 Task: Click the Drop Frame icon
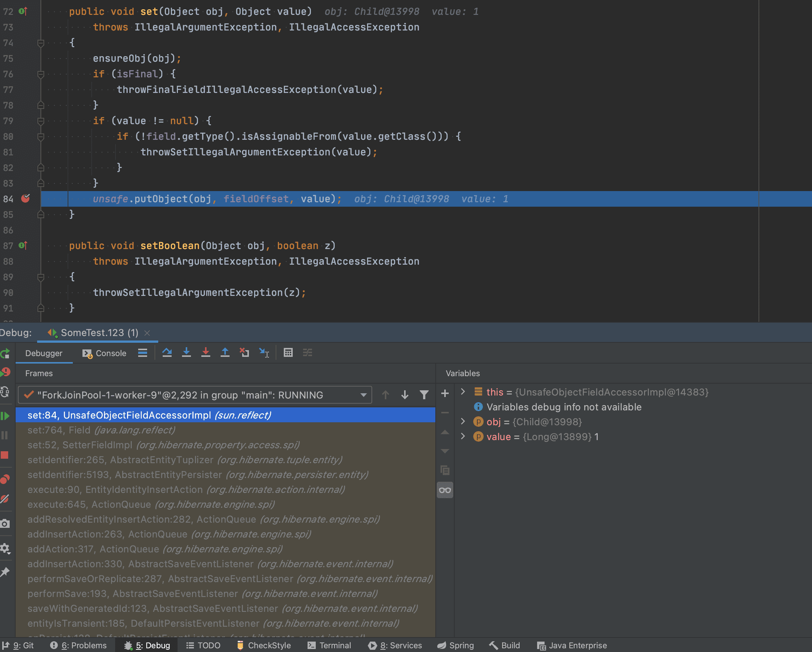click(244, 353)
